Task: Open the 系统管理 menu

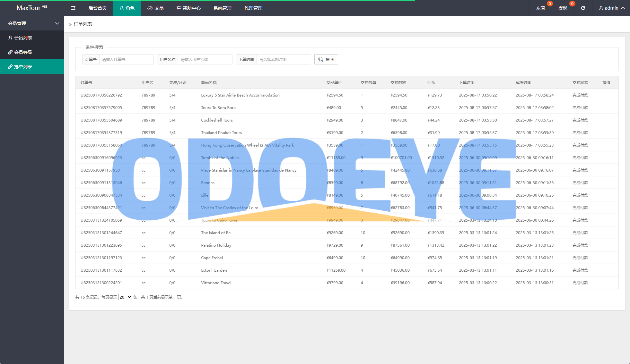Action: (x=222, y=8)
